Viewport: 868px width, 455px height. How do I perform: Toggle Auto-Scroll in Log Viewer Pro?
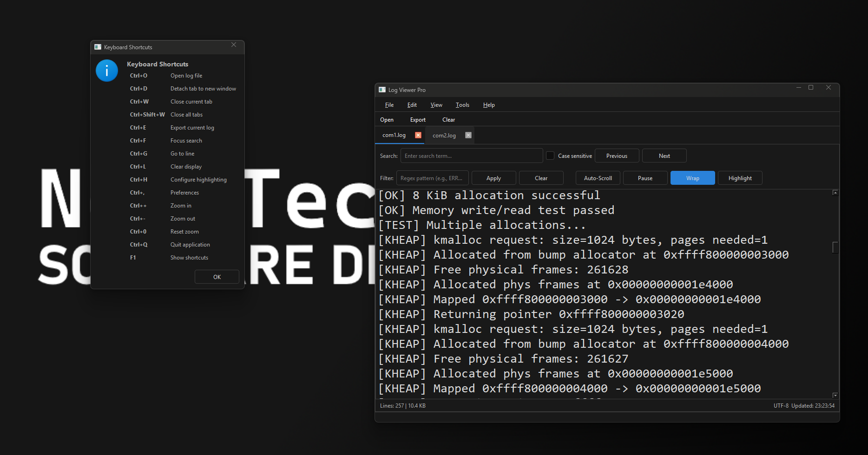click(x=598, y=178)
